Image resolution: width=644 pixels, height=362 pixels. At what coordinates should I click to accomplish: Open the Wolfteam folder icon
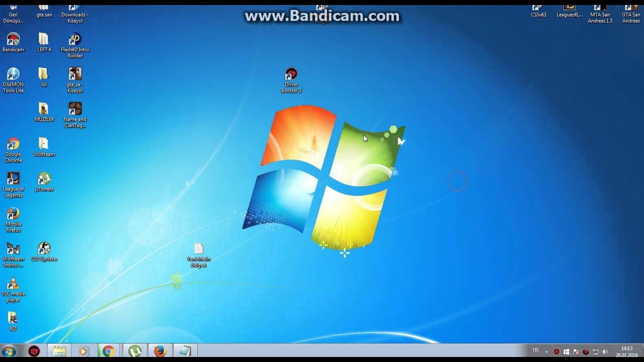coord(44,147)
